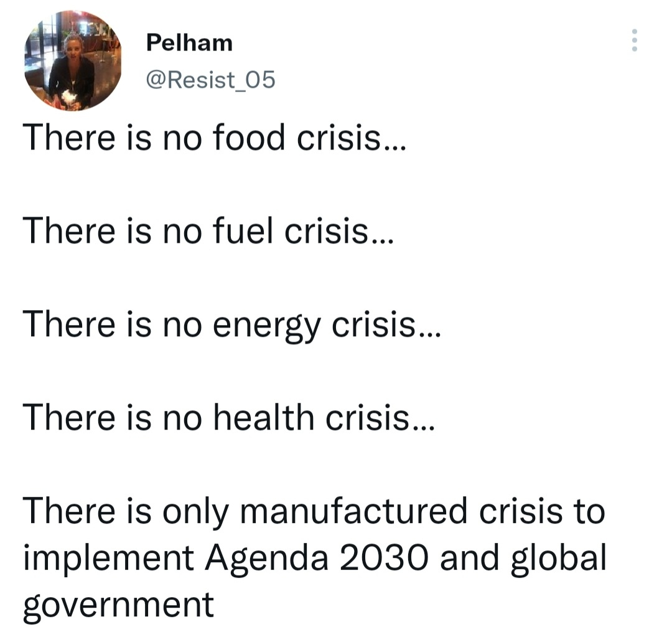Screen dimensions: 672x632
Task: Click the word "manufactured" in the tweet
Action: [352, 511]
